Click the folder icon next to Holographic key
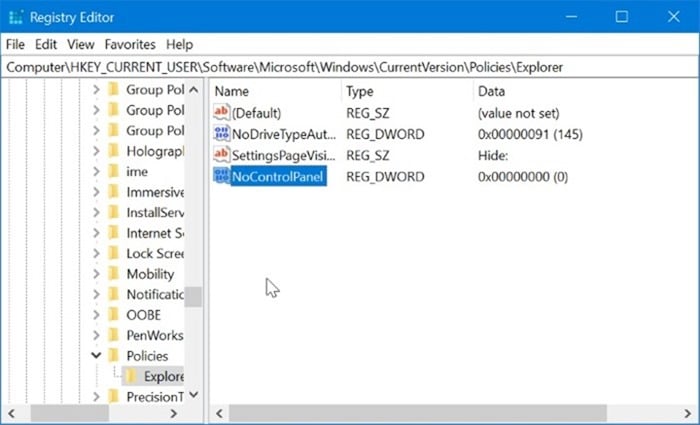 [114, 151]
